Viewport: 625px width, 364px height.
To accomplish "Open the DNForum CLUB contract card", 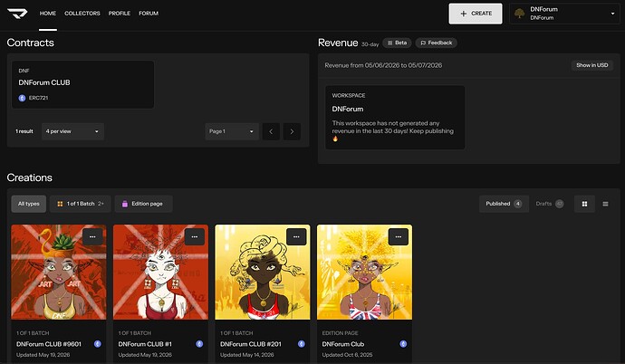I will tap(83, 84).
